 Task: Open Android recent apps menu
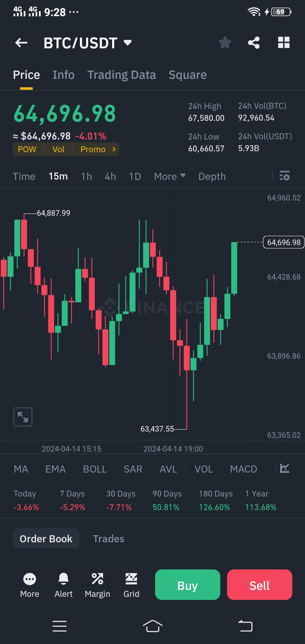pyautogui.click(x=60, y=626)
